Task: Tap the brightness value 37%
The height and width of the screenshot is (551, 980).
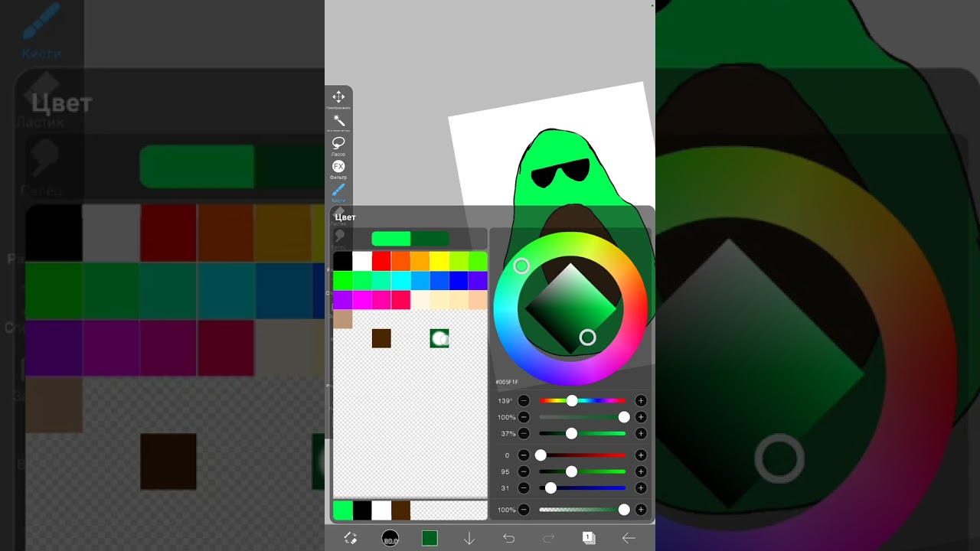Action: point(507,434)
